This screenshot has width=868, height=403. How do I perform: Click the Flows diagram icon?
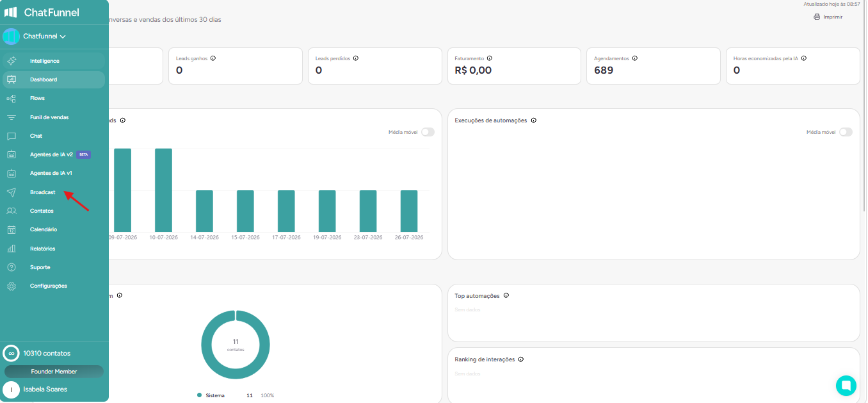click(12, 99)
